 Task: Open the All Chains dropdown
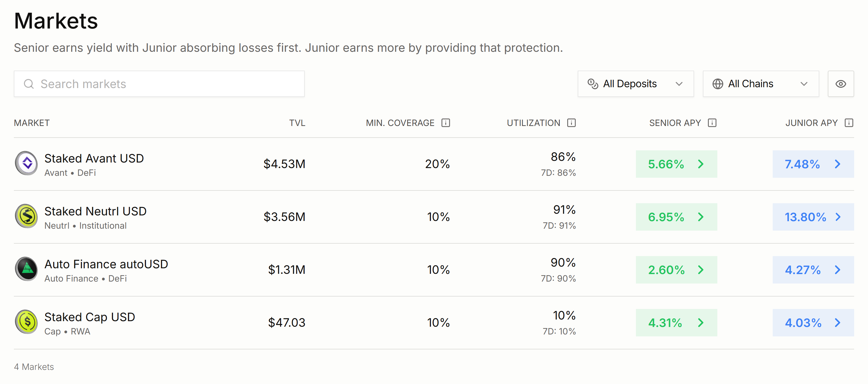coord(760,84)
